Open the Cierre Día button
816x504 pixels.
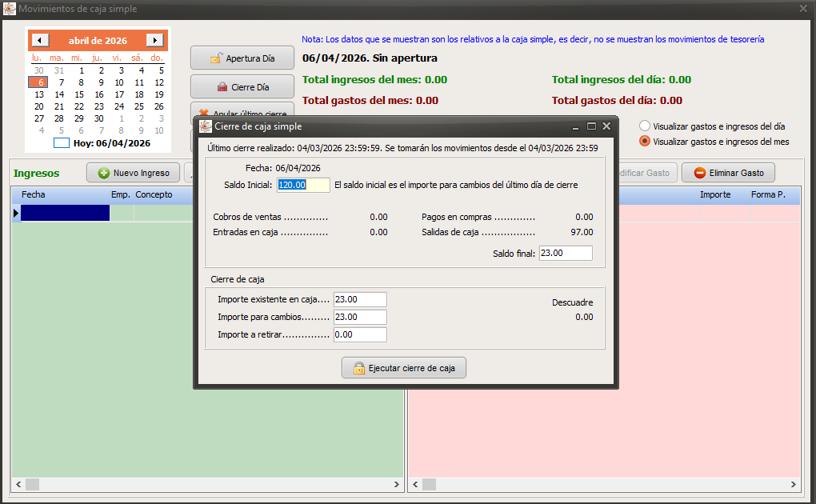pyautogui.click(x=242, y=87)
